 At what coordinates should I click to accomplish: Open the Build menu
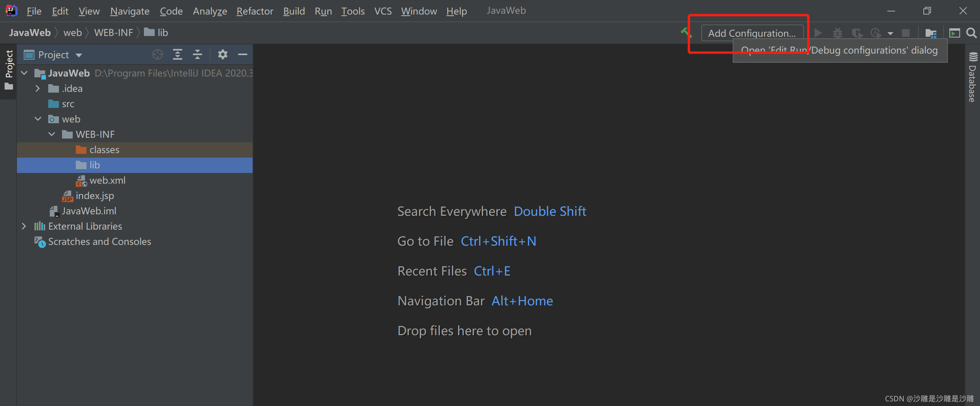pyautogui.click(x=294, y=11)
